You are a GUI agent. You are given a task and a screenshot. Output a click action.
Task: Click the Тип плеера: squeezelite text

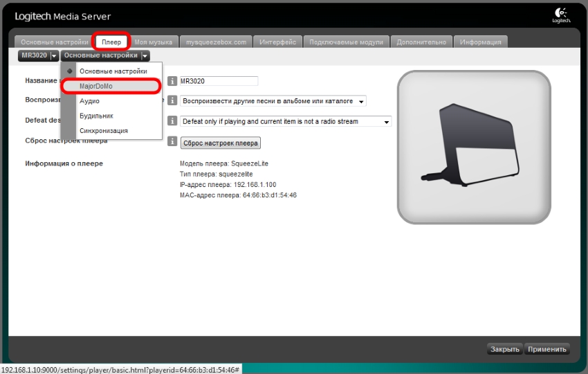[x=216, y=175]
